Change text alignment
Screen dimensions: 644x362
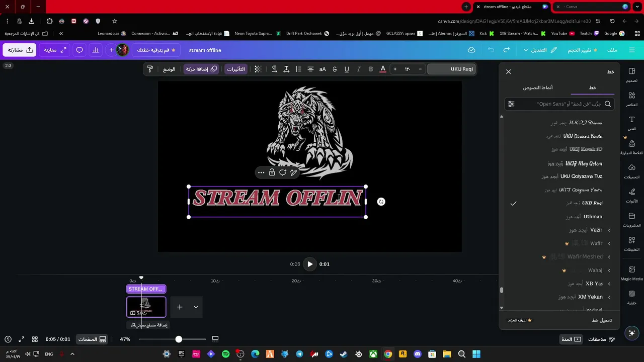310,69
